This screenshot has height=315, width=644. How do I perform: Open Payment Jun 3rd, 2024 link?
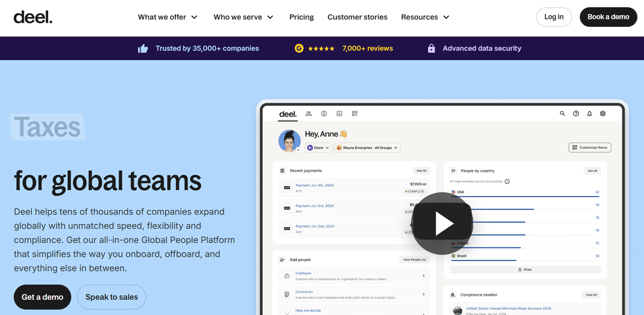315,206
